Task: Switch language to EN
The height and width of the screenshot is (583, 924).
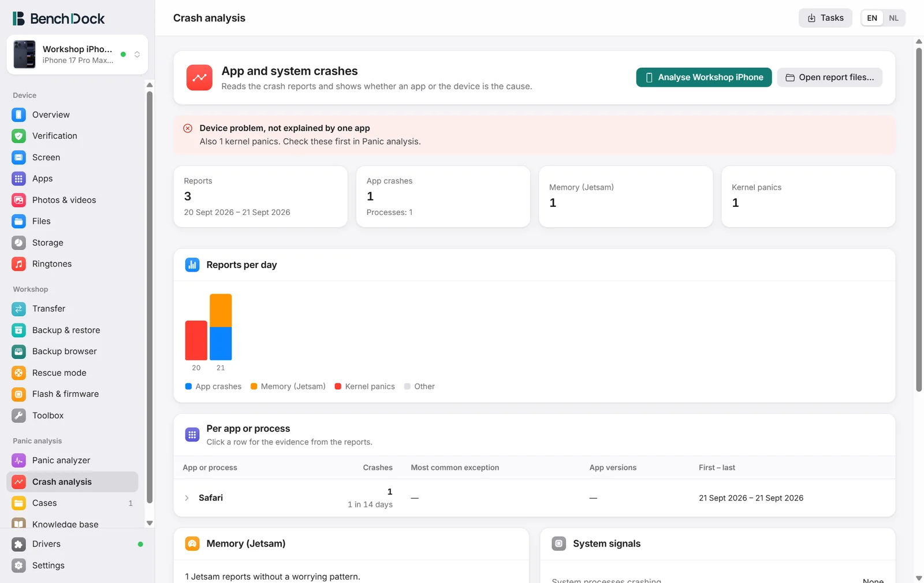Action: (x=872, y=18)
